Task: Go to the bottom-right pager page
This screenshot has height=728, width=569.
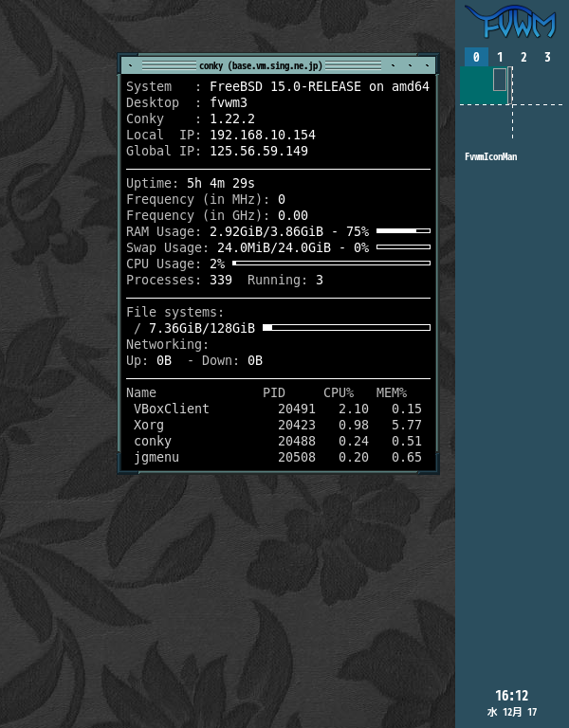Action: coord(537,121)
